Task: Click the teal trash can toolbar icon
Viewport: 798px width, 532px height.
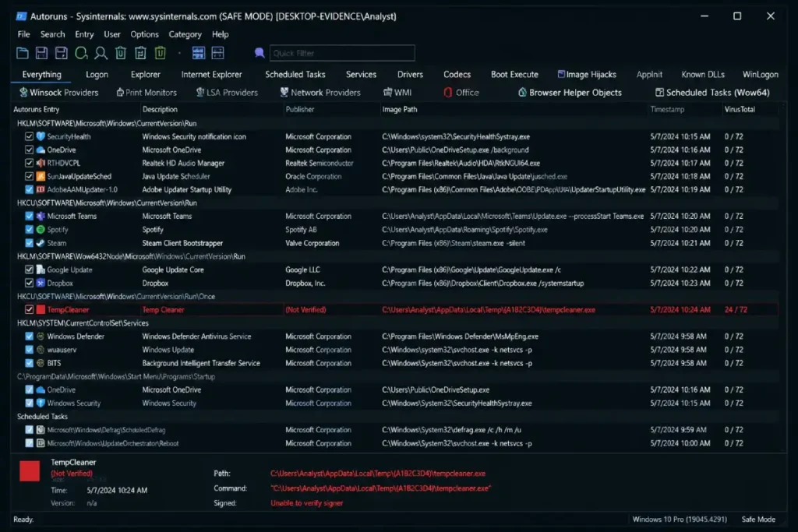Action: point(121,53)
